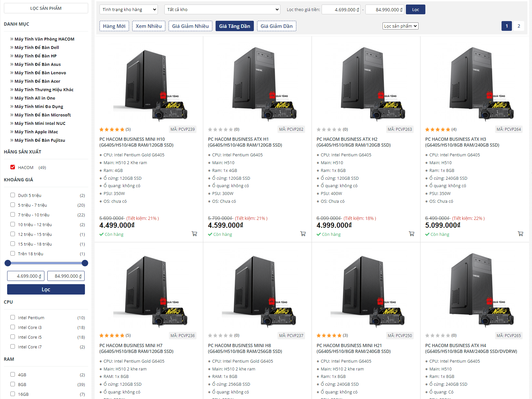The height and width of the screenshot is (399, 532).
Task: Click cart icon for PC HACOM BUSINESS ATX H2
Action: (x=412, y=234)
